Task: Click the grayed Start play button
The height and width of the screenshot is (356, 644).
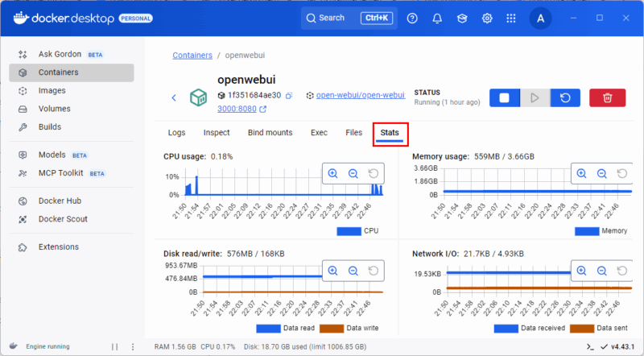Action: coord(535,97)
